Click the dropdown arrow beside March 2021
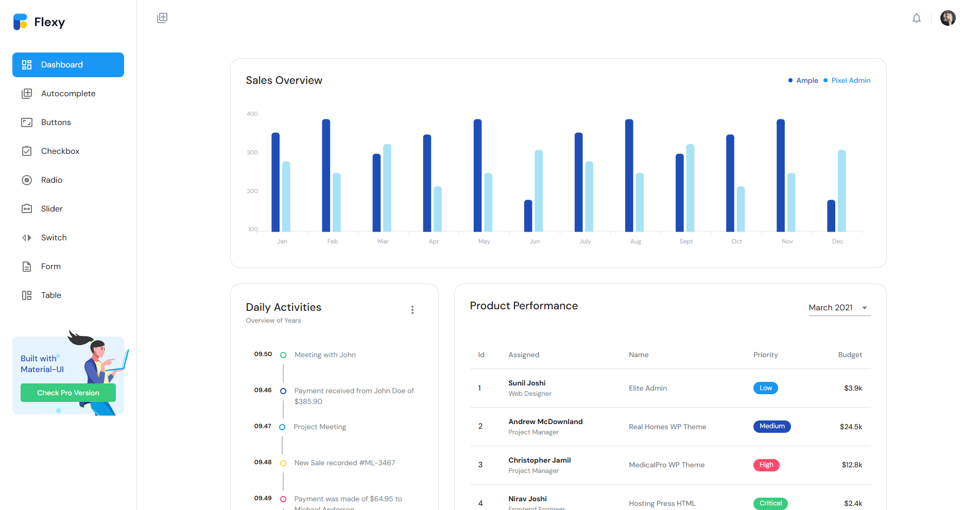 (x=865, y=308)
